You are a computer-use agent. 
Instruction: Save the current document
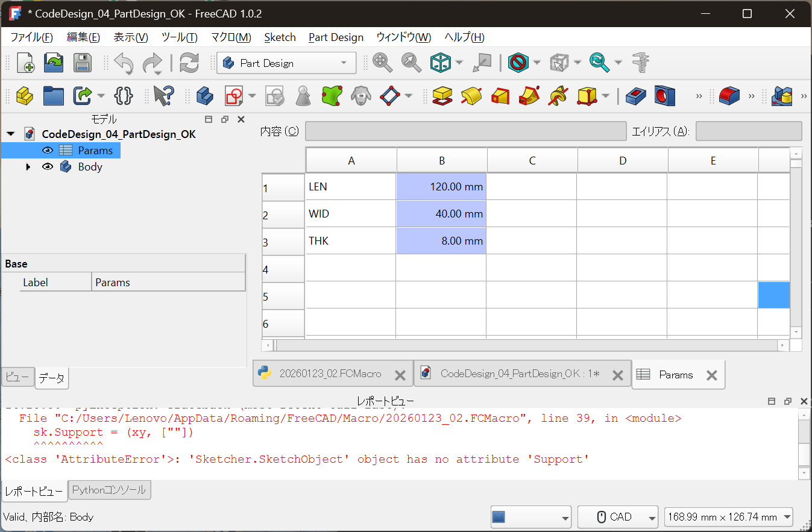click(83, 62)
